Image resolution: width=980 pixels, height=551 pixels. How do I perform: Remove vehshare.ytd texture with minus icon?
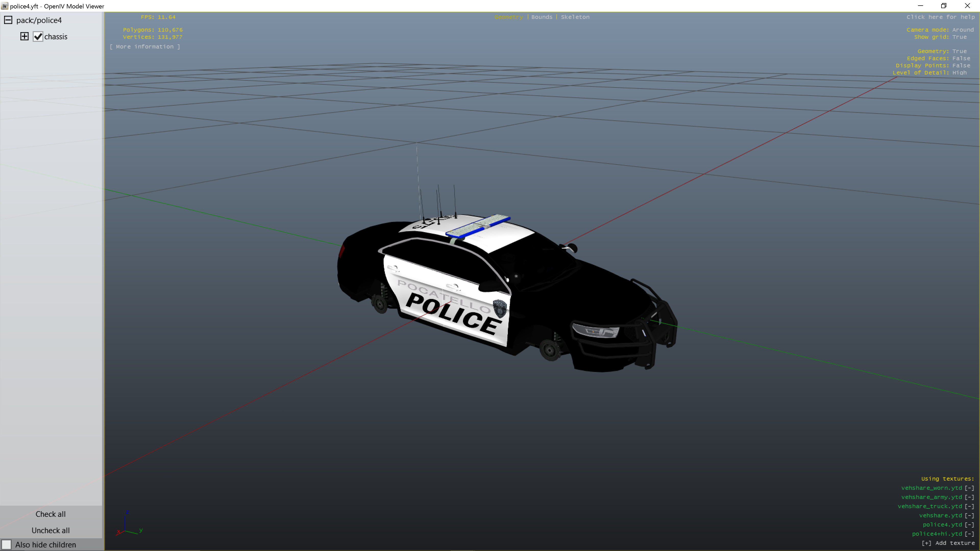pos(969,515)
